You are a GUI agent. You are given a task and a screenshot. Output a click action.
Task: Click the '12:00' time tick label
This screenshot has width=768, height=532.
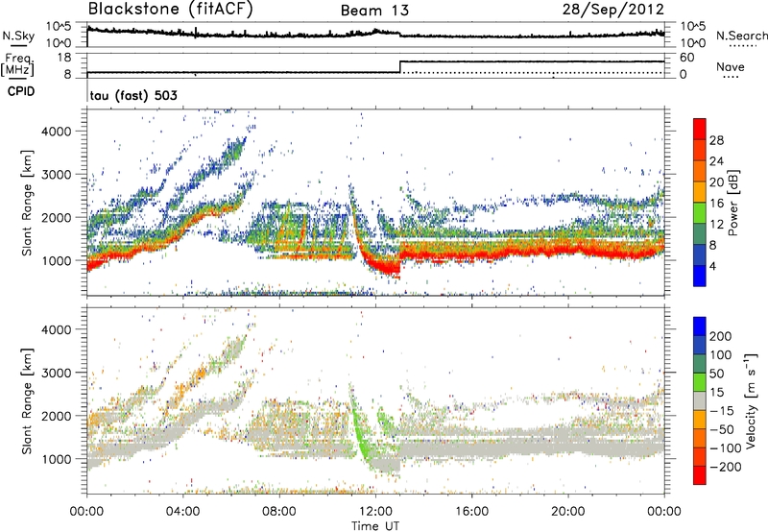coord(375,512)
